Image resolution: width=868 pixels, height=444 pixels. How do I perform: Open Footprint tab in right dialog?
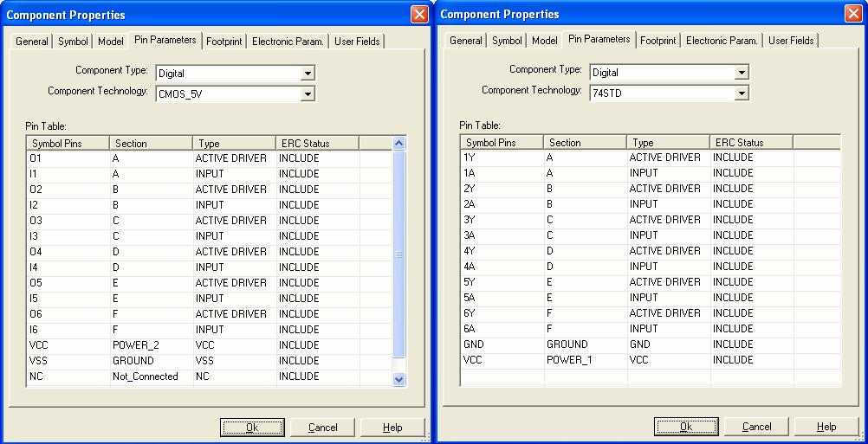click(x=658, y=41)
